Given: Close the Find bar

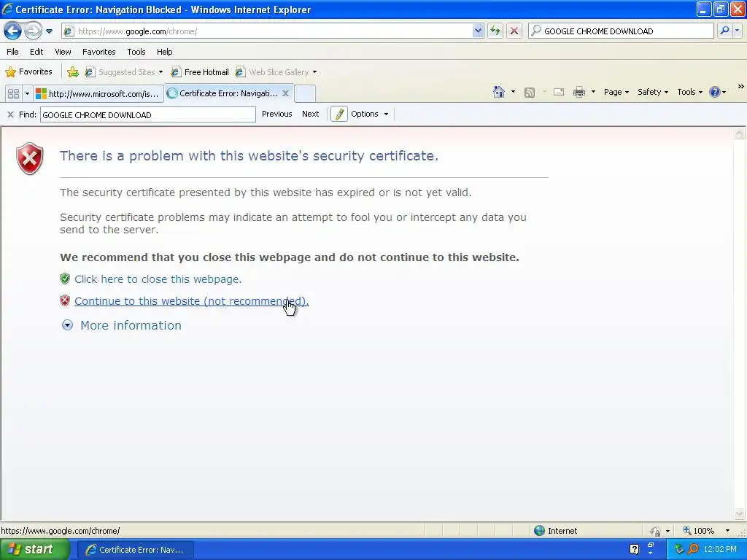Looking at the screenshot, I should pos(10,114).
